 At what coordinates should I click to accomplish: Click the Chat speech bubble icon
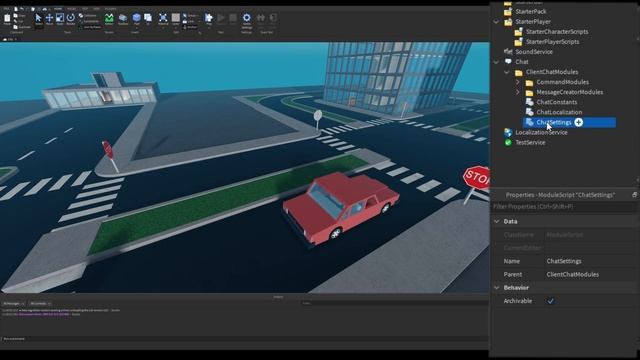pos(508,62)
